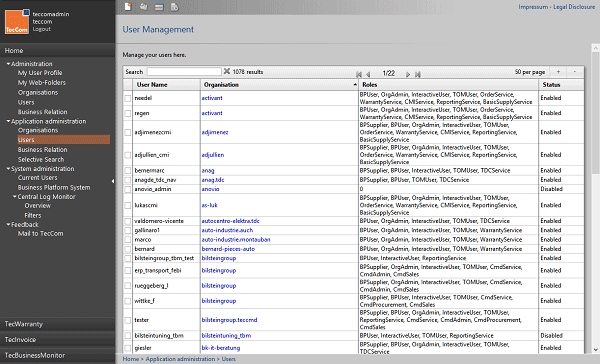Click the Home breadcrumb link
600x364 pixels.
point(130,359)
